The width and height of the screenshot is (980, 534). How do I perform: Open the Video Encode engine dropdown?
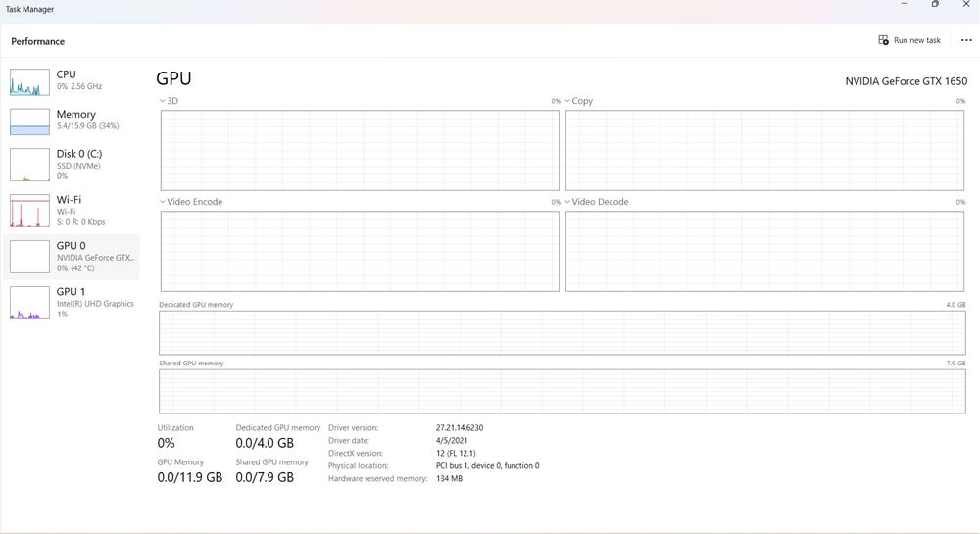point(191,202)
